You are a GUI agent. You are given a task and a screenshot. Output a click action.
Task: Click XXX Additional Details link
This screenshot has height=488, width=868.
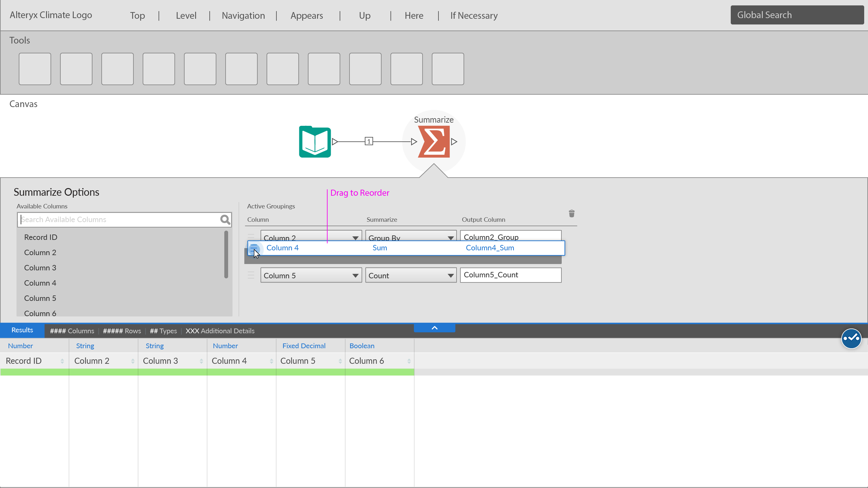point(220,331)
